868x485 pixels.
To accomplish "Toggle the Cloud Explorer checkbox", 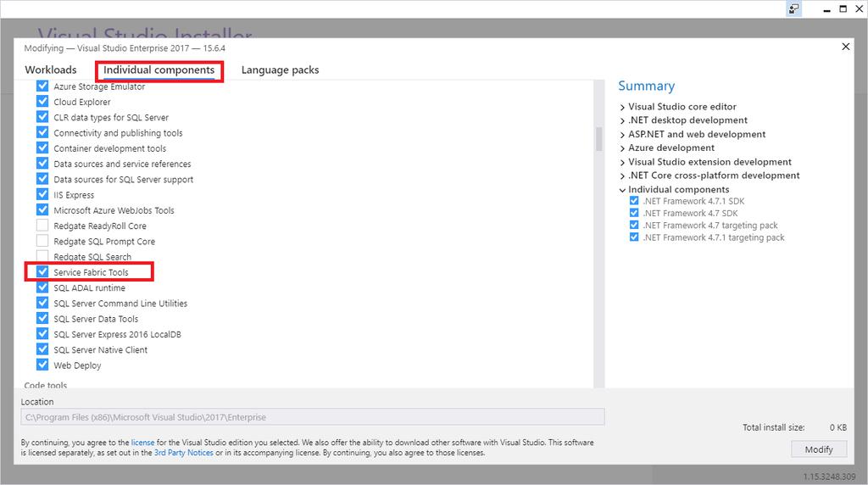I will click(42, 101).
